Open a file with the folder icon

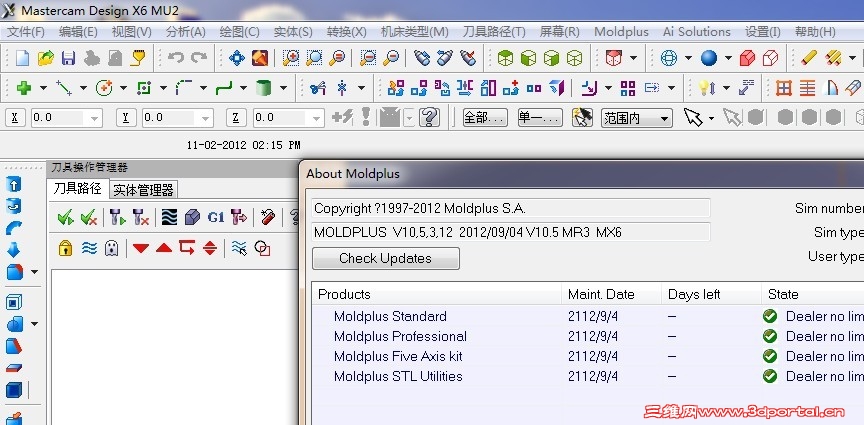coord(45,58)
